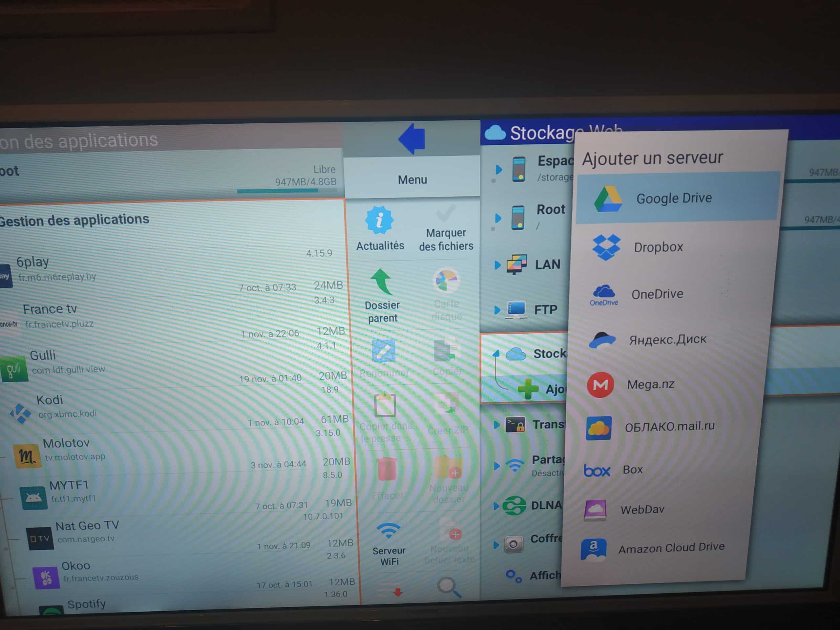Expand the DLNA tree arrow

coord(496,506)
